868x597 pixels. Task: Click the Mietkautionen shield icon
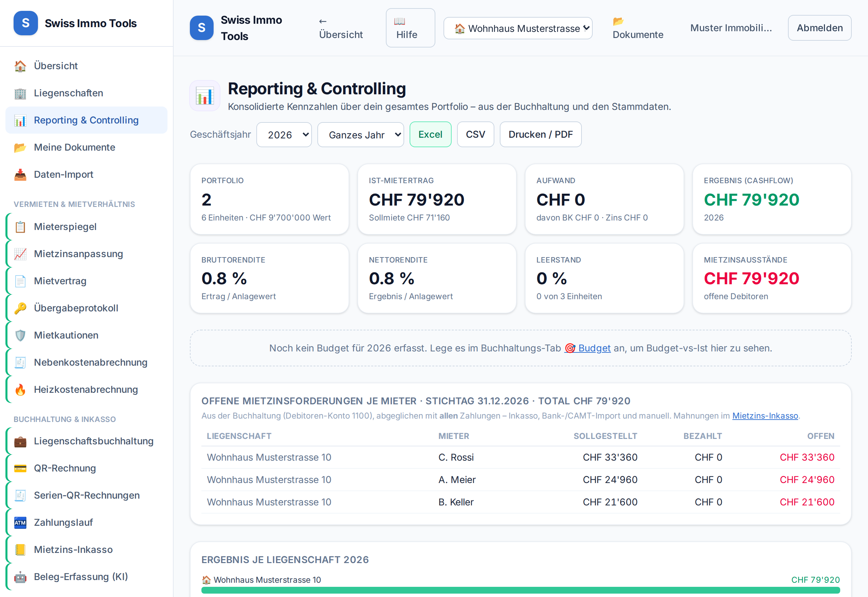(x=20, y=335)
